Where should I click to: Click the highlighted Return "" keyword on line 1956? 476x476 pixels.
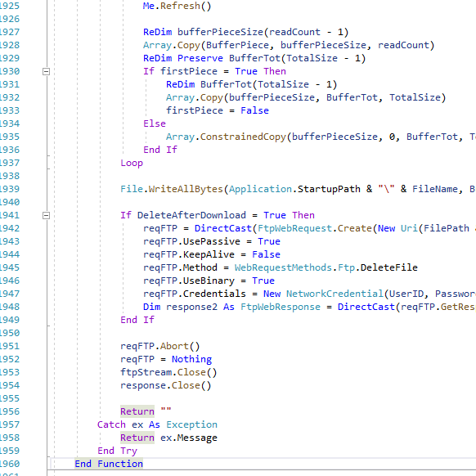[137, 411]
